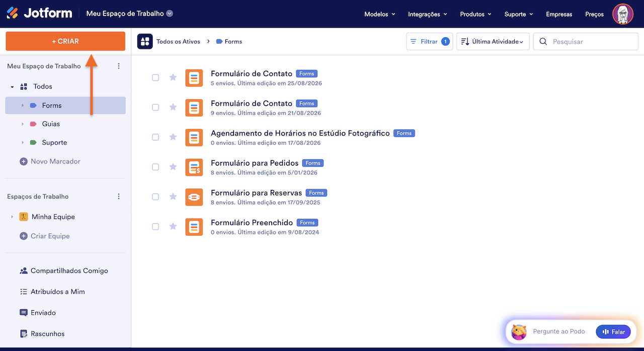Favorite the Agendamento de Horários form
644x351 pixels.
point(173,137)
